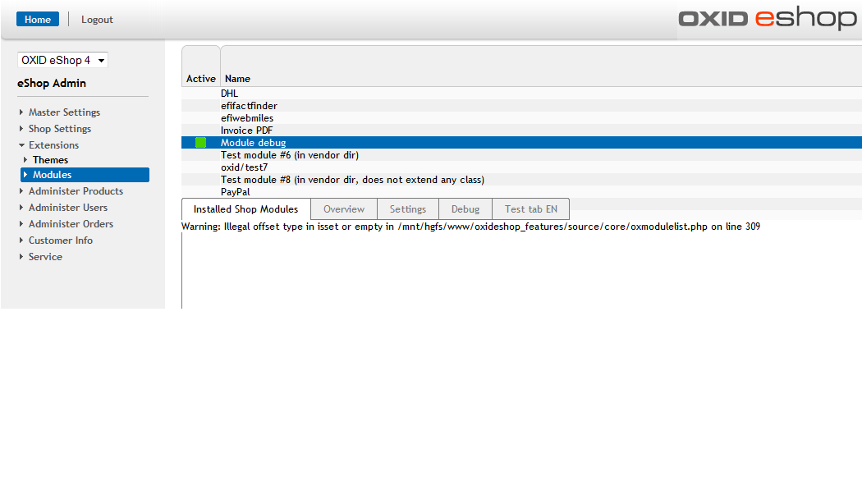Expand Administer Products menu
The width and height of the screenshot is (862, 504).
(x=76, y=191)
